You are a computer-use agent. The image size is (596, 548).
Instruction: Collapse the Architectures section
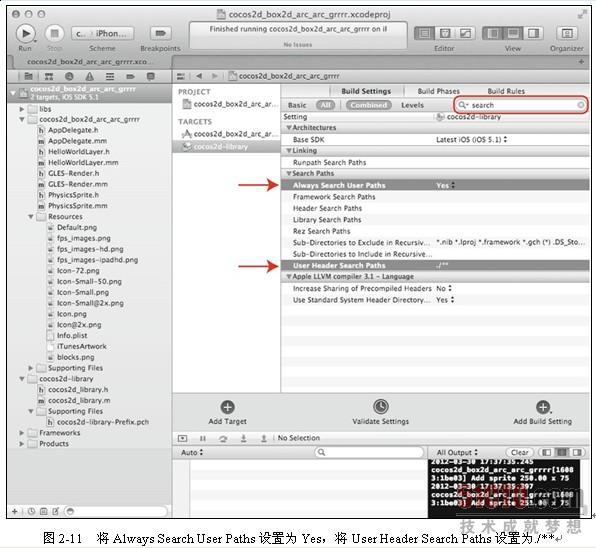[x=289, y=128]
